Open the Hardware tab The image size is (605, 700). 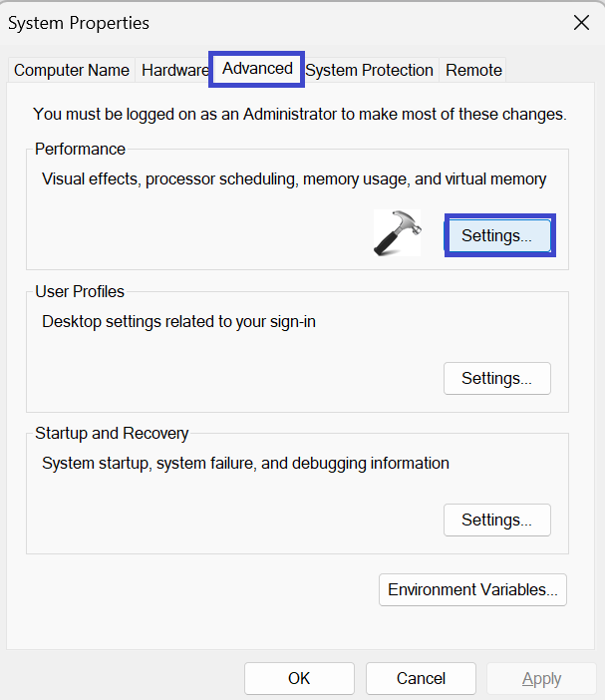click(174, 70)
